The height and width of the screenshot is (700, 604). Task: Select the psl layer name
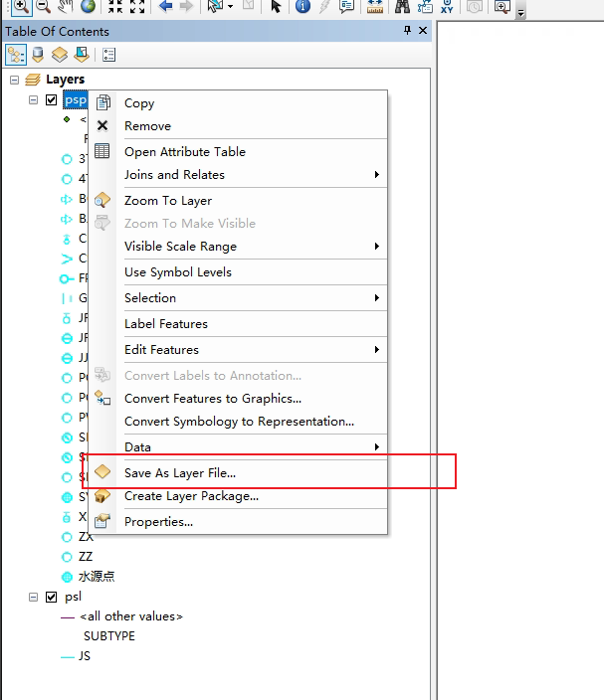[74, 597]
